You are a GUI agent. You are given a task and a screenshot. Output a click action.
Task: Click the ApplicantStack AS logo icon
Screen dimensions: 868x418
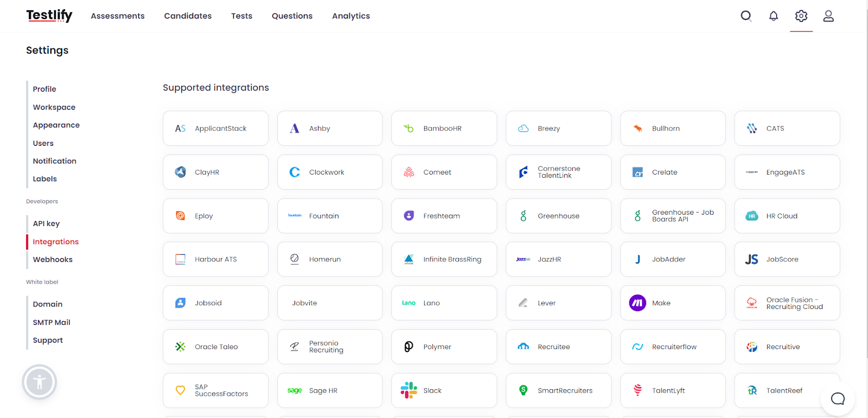click(x=181, y=128)
